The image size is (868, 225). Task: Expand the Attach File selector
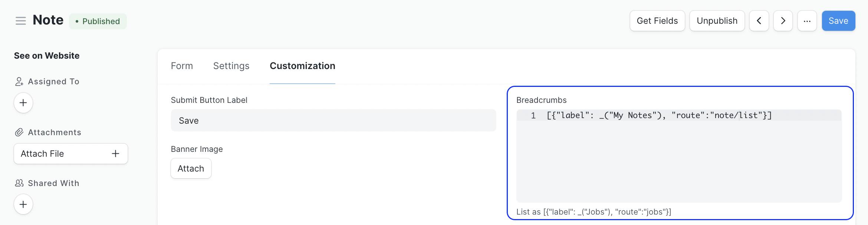[70, 153]
